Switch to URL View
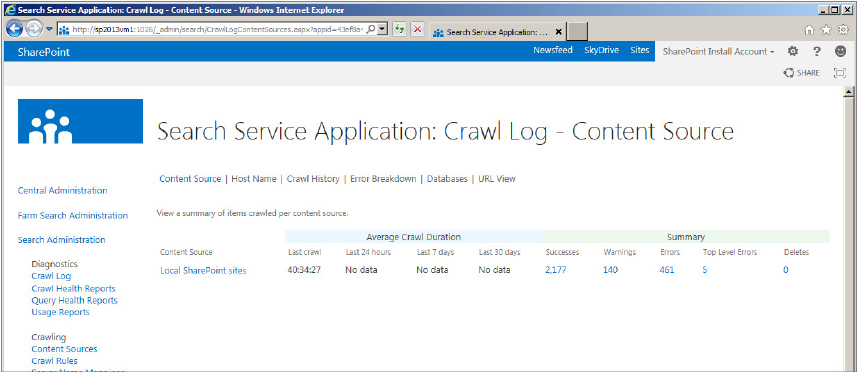 point(496,179)
